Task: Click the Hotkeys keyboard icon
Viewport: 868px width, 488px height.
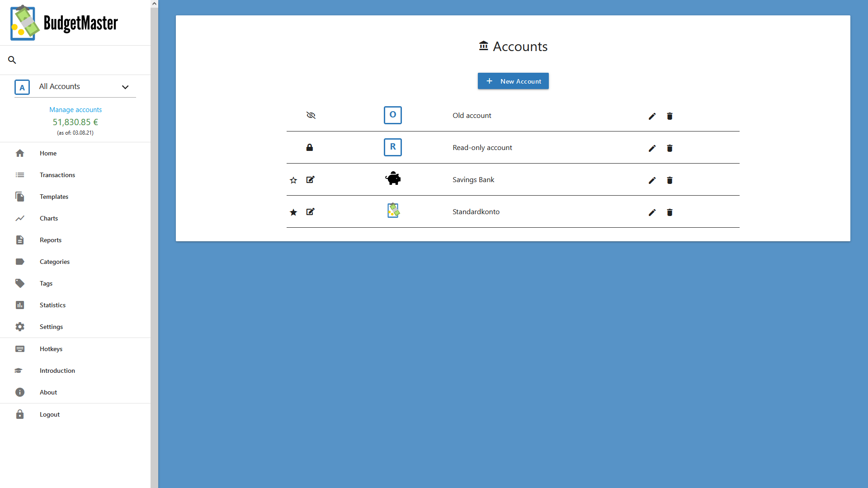Action: point(20,349)
